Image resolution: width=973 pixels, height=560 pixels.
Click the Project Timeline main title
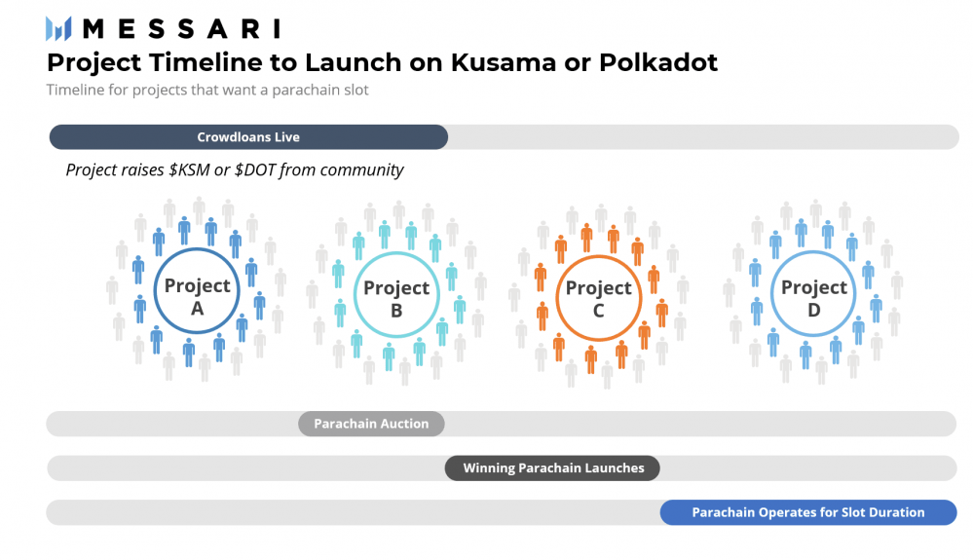click(382, 63)
